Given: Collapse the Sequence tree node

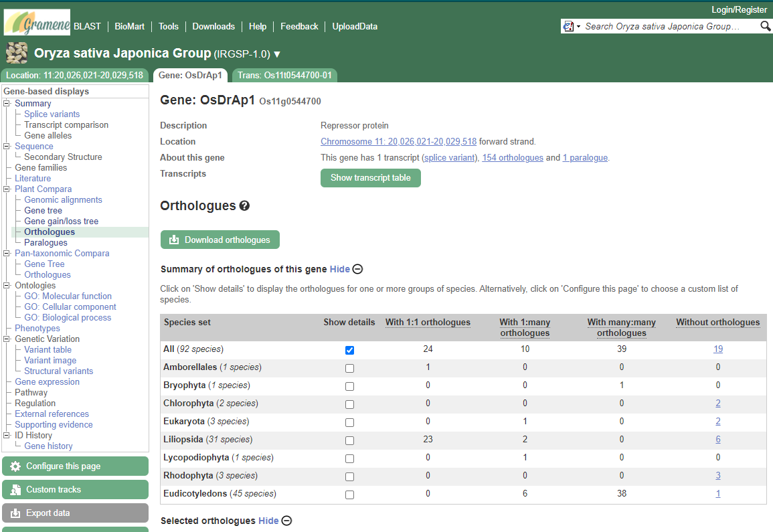Looking at the screenshot, I should coord(7,147).
